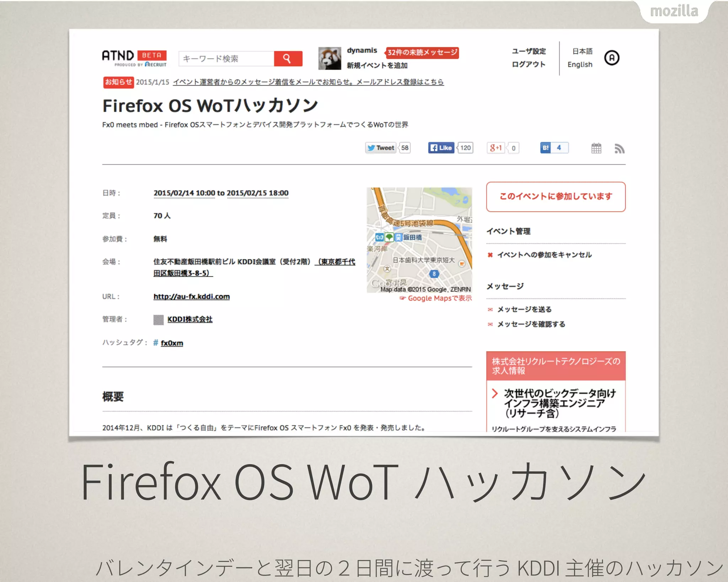The image size is (728, 582).
Task: Click the circled A icon
Action: pos(612,58)
